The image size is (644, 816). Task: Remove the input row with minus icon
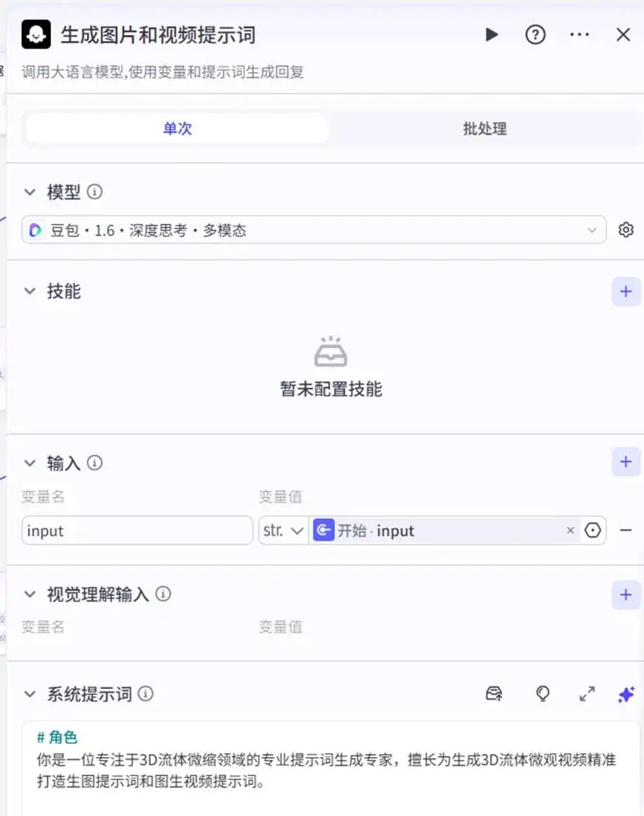tap(625, 530)
